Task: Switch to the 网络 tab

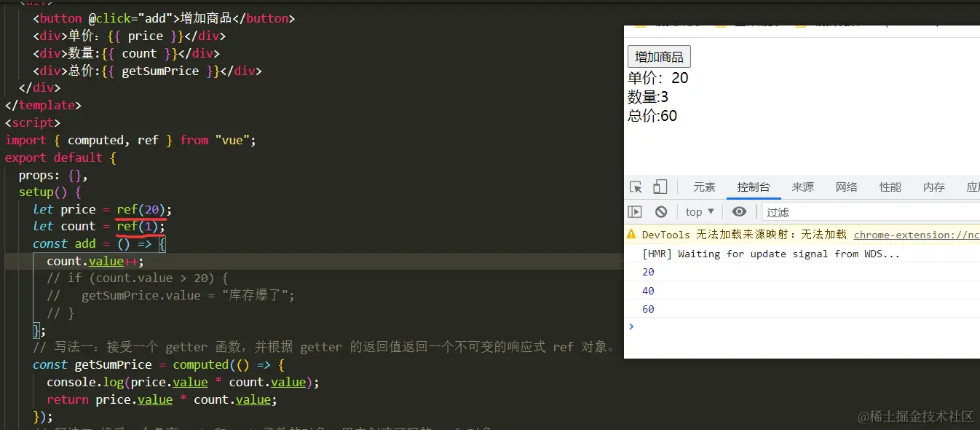Action: tap(846, 187)
